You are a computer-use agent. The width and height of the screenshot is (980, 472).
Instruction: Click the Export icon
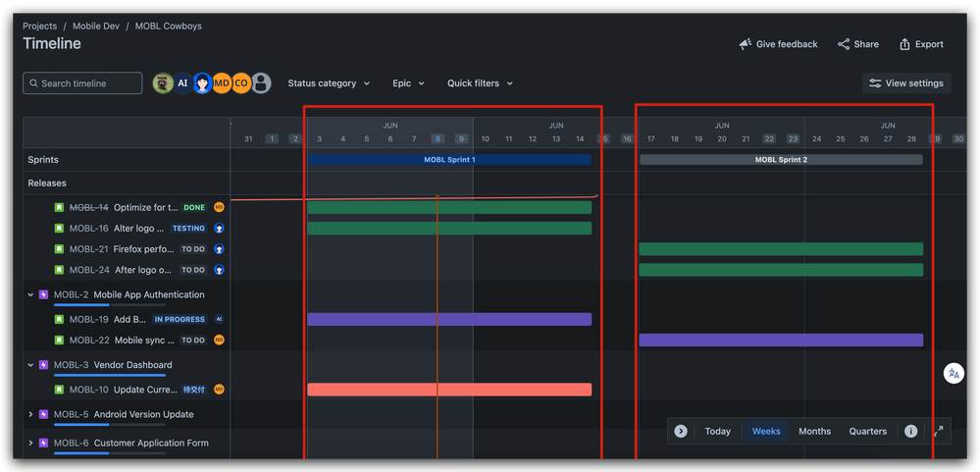point(903,44)
